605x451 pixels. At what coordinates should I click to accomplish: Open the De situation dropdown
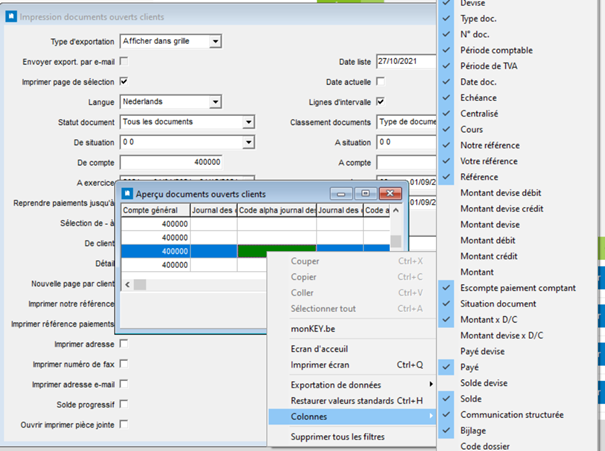(x=248, y=142)
